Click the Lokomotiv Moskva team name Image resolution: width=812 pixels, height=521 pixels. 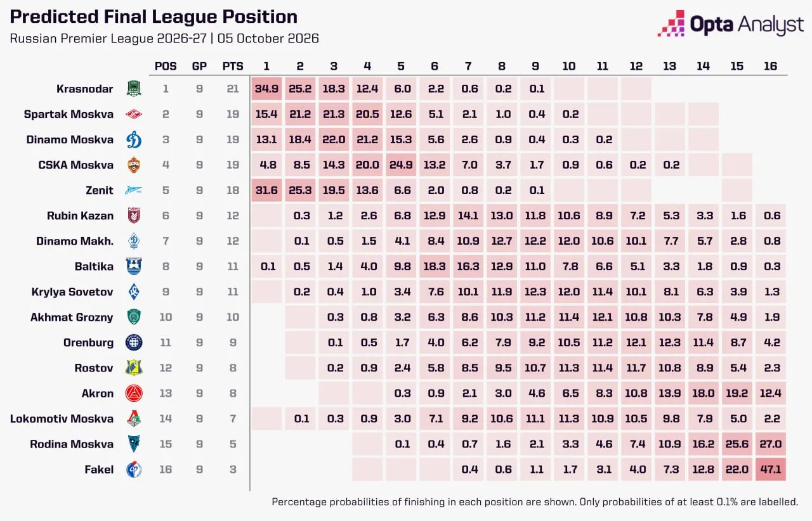point(62,418)
